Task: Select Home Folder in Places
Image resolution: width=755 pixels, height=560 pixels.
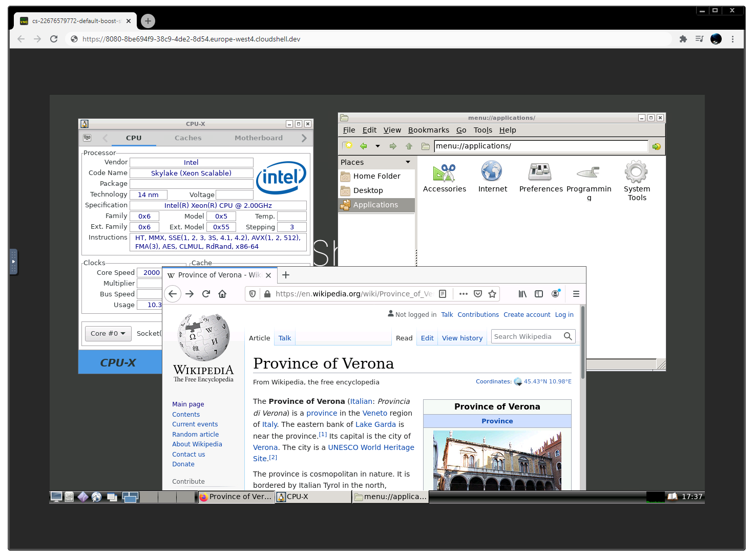Action: [x=376, y=176]
